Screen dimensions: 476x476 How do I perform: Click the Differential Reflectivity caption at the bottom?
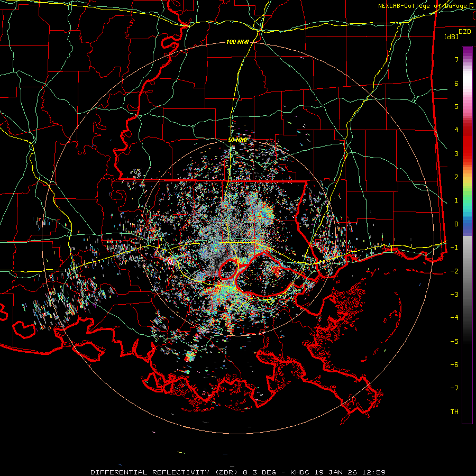[x=238, y=472]
